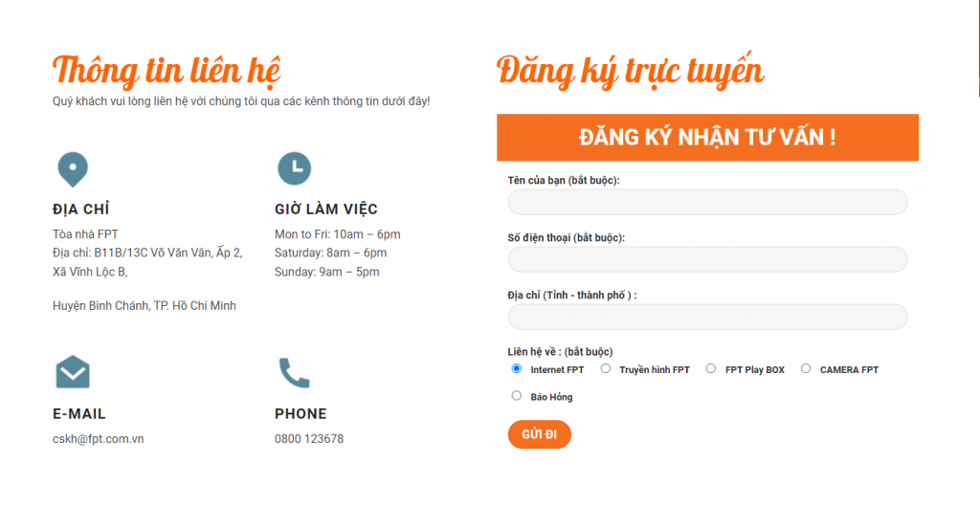Click the clock icon above Giờ làm việc
Image resolution: width=980 pixels, height=507 pixels.
295,168
